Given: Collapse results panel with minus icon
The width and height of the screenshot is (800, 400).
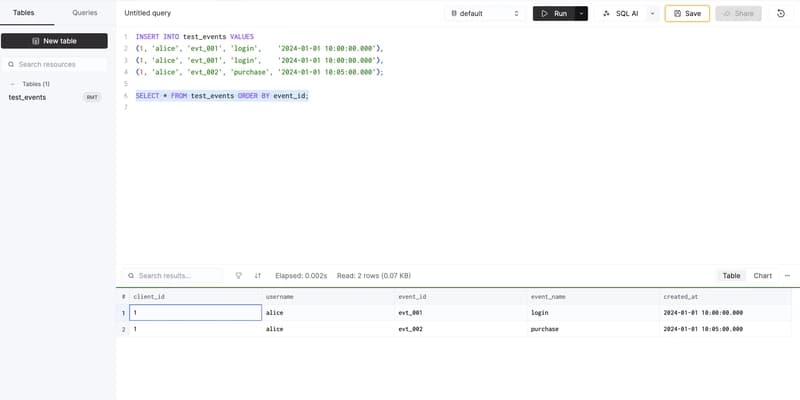Looking at the screenshot, I should pos(787,276).
